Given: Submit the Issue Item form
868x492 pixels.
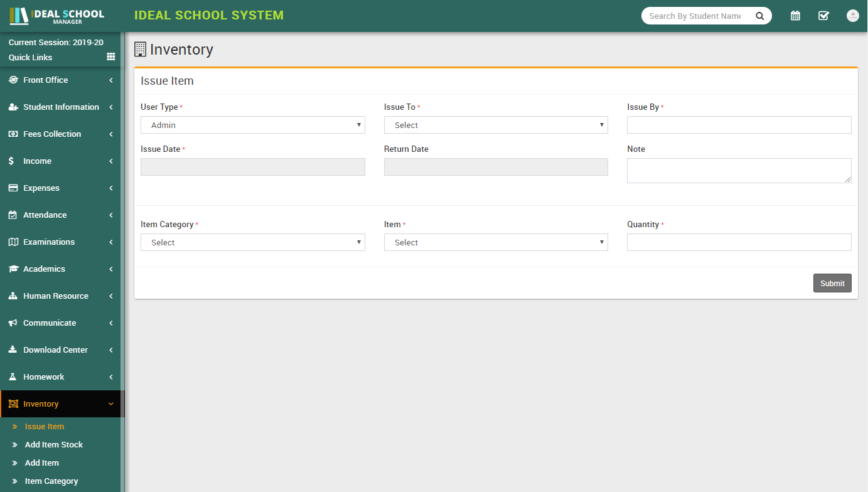Looking at the screenshot, I should (832, 283).
